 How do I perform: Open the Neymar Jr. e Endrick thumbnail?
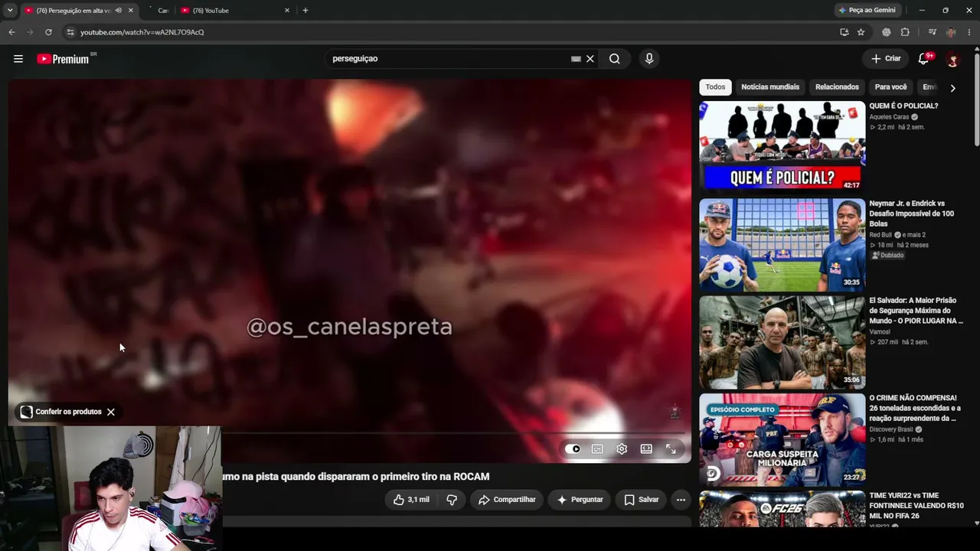(x=782, y=245)
